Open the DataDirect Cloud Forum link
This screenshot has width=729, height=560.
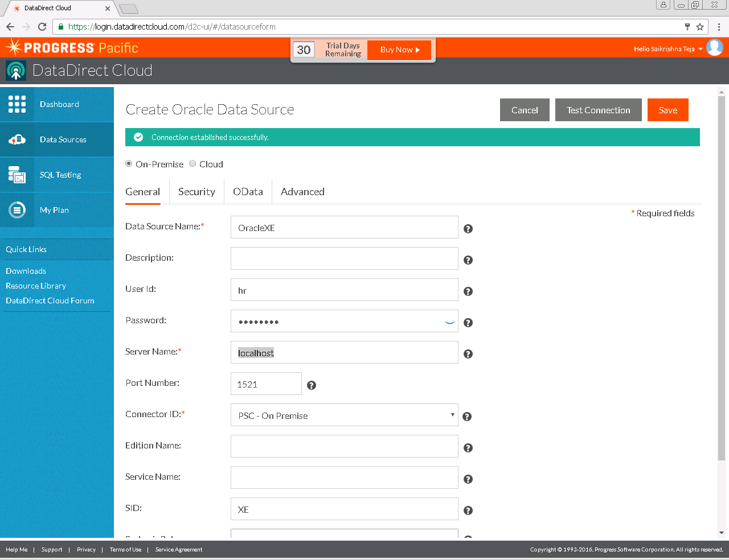pos(50,300)
